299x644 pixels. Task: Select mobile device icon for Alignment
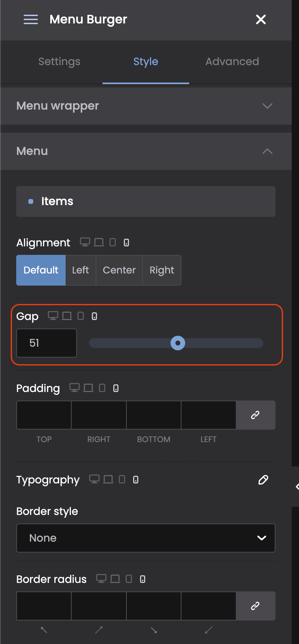126,243
